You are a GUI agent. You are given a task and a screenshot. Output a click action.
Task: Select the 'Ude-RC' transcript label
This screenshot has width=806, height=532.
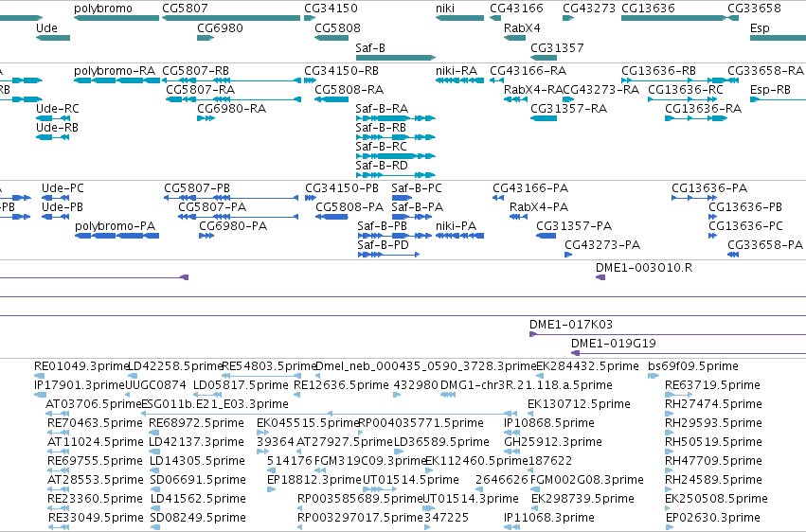coord(58,108)
